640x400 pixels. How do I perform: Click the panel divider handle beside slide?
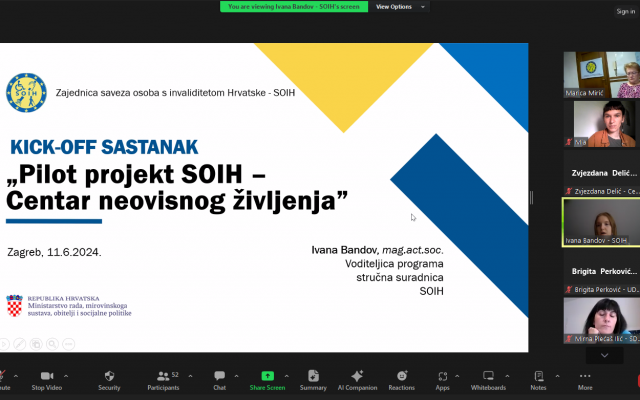tap(531, 198)
